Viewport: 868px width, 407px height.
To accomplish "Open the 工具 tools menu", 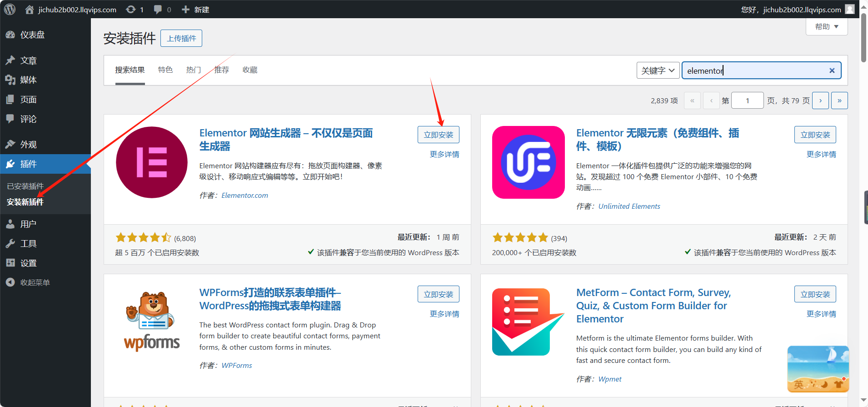I will (45, 244).
